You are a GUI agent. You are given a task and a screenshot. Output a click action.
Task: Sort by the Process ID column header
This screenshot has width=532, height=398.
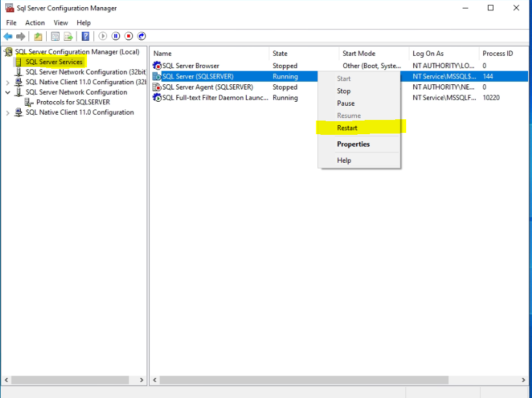point(504,54)
